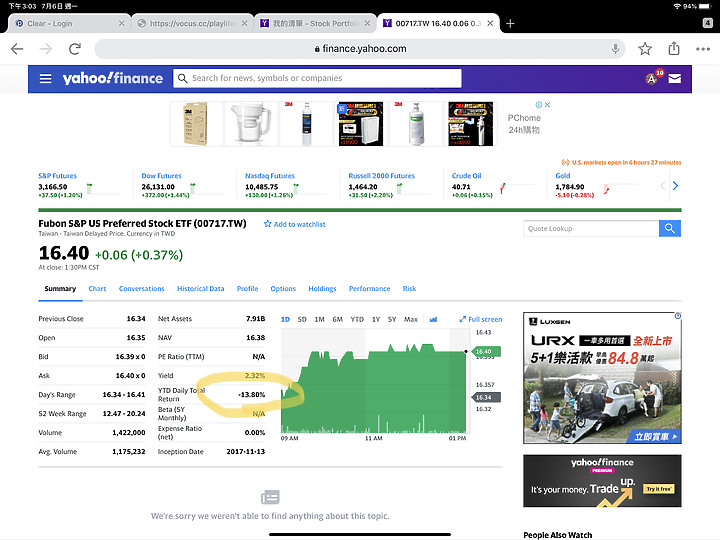The image size is (720, 540).
Task: Set chart range to 1Y
Action: click(x=376, y=319)
